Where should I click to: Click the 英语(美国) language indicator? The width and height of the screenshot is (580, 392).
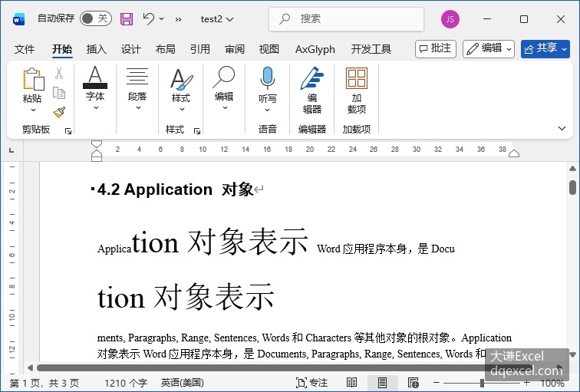(x=183, y=383)
